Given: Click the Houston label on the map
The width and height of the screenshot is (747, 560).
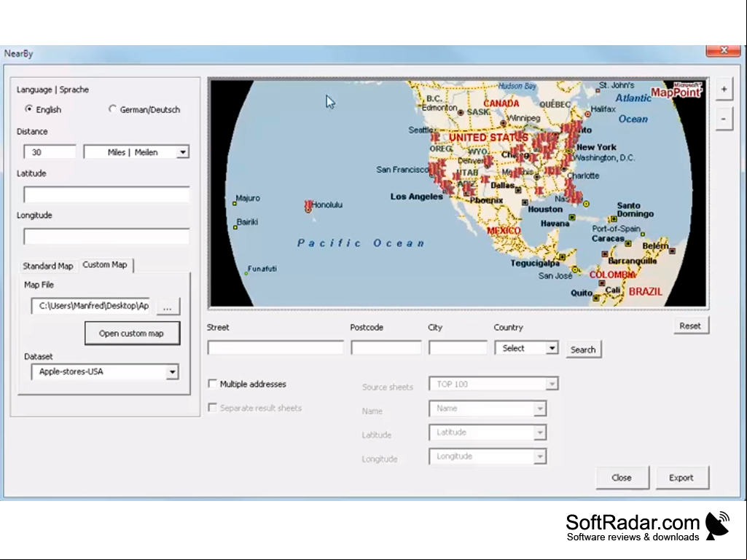Looking at the screenshot, I should [x=545, y=209].
